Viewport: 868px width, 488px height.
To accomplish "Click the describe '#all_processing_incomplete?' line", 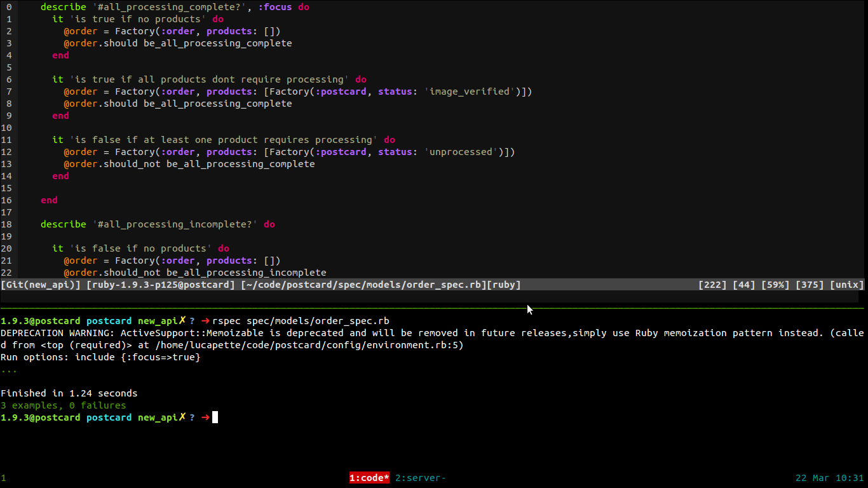I will coord(158,224).
